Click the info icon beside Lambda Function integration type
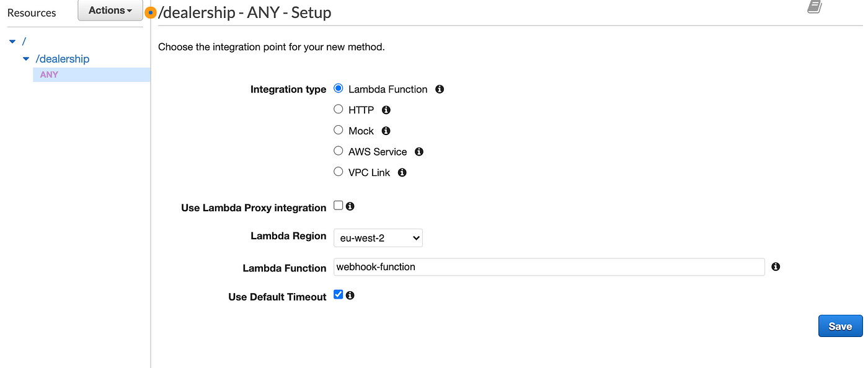Viewport: 868px width, 368px height. [439, 89]
